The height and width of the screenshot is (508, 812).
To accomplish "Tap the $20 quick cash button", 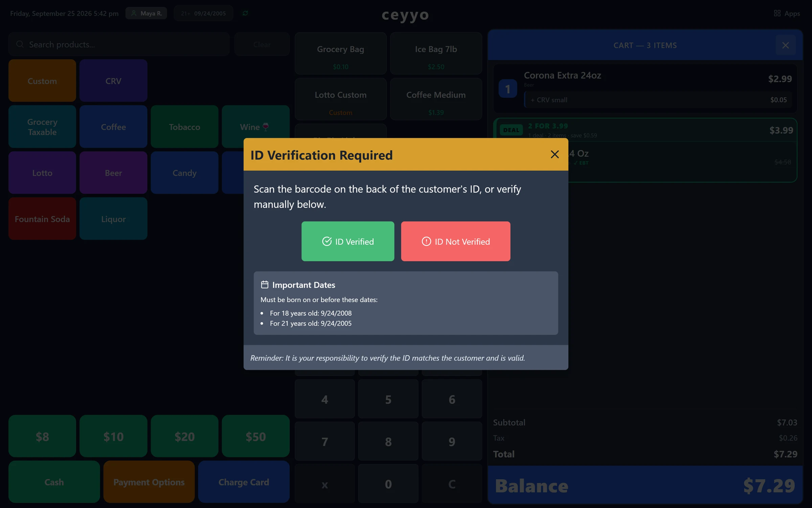I will point(184,436).
